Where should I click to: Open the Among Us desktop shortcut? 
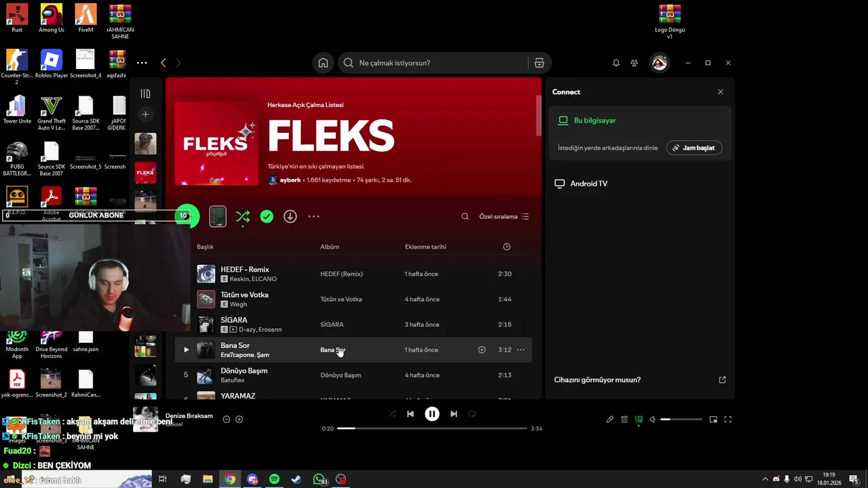(51, 18)
